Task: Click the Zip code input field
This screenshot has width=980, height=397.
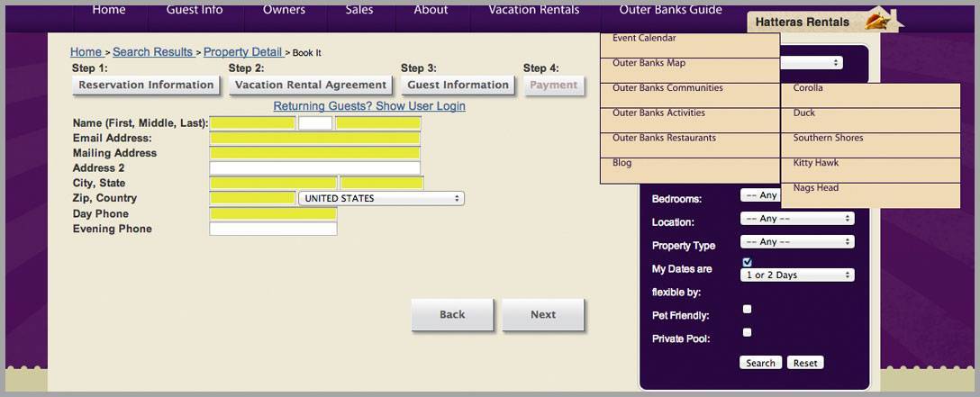Action: (252, 198)
